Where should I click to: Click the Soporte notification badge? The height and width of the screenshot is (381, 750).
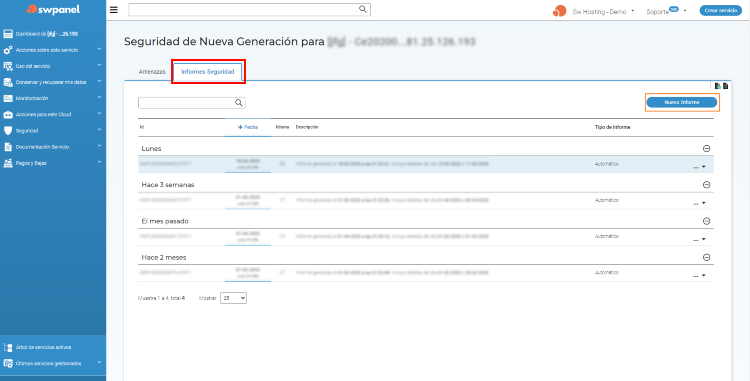click(674, 9)
